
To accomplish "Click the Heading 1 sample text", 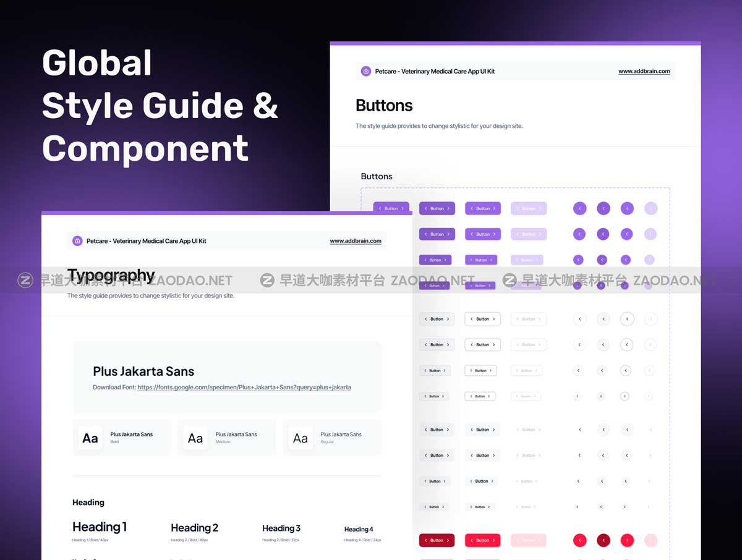I will point(100,527).
